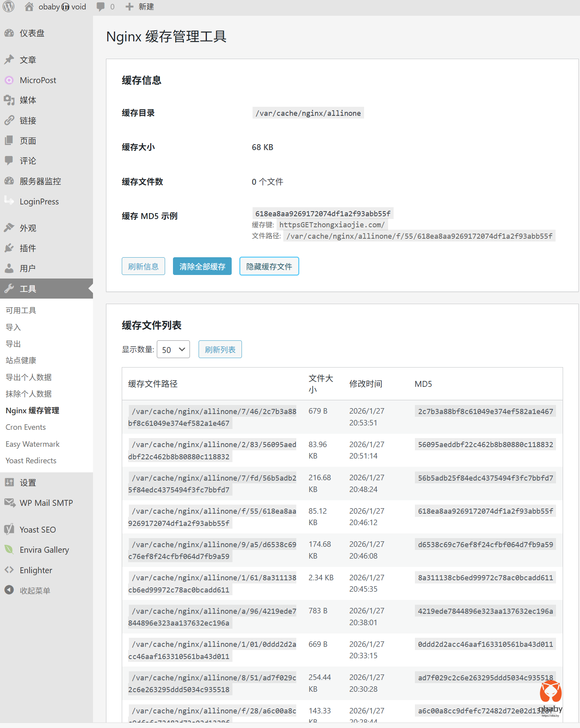The width and height of the screenshot is (580, 728).
Task: Click the 清除全部缓存 button
Action: (202, 266)
